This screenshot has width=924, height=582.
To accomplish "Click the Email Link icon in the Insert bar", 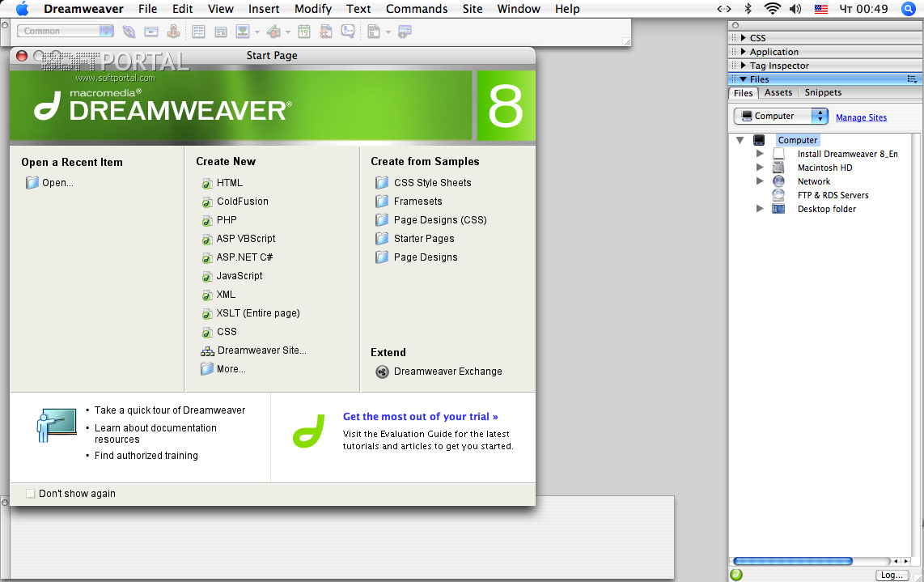I will click(x=150, y=32).
